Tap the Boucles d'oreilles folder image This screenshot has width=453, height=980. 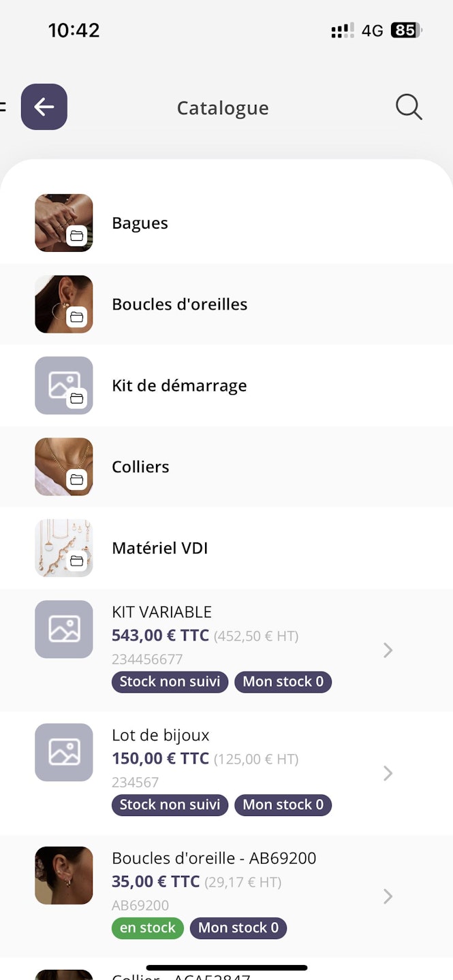(64, 304)
